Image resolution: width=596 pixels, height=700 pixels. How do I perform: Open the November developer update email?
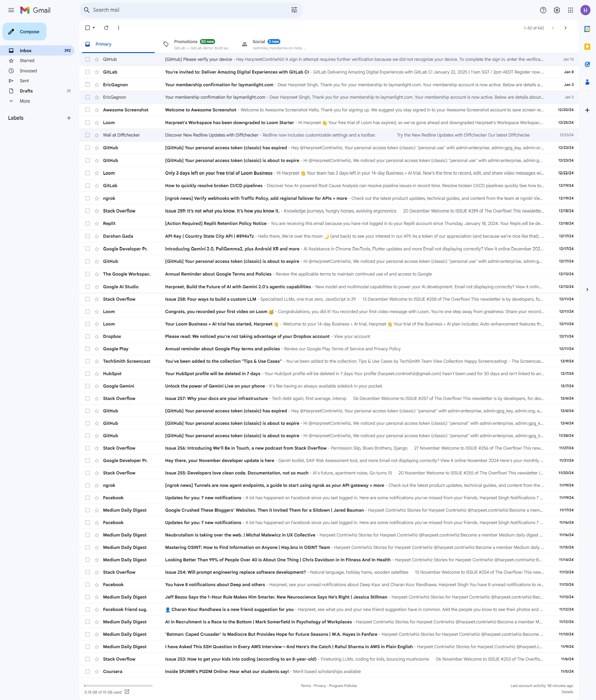(x=329, y=460)
